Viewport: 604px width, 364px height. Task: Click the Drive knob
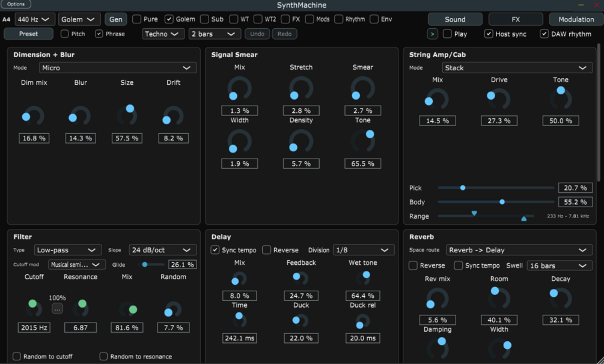(x=499, y=99)
